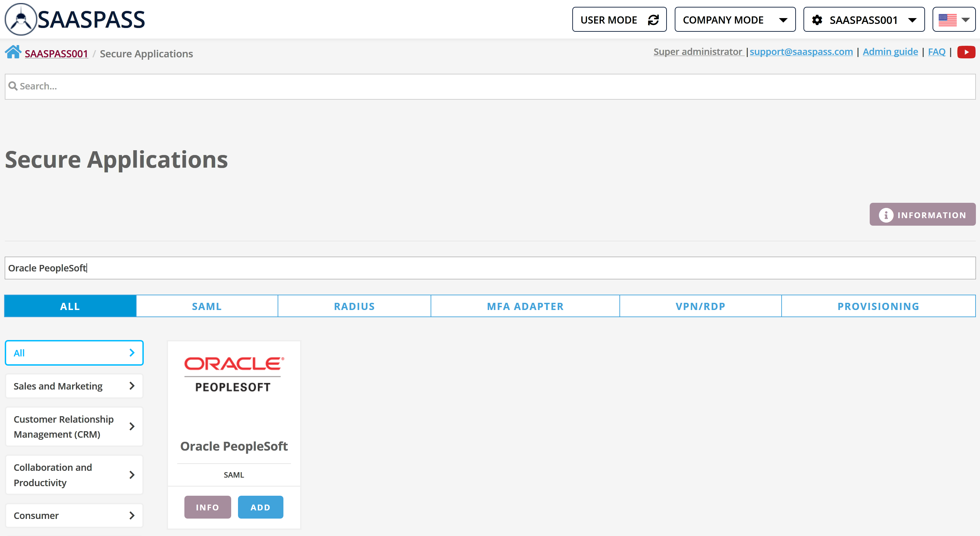This screenshot has width=980, height=536.
Task: Open the COMPANY MODE dropdown
Action: pos(734,19)
